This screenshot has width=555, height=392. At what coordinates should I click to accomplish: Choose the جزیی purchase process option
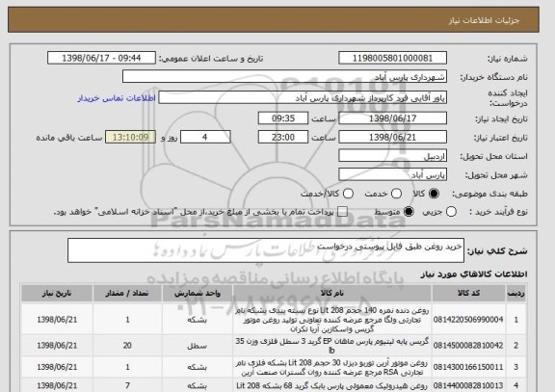pyautogui.click(x=451, y=212)
